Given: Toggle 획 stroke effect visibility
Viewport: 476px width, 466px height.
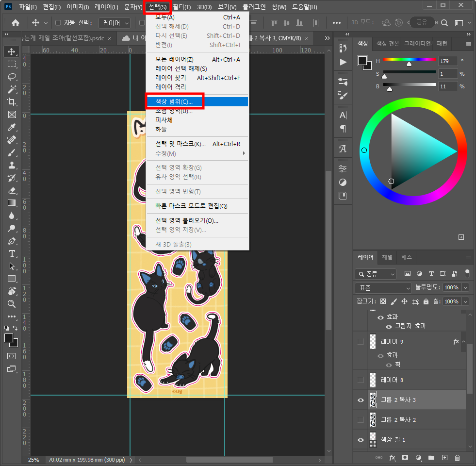Looking at the screenshot, I should pyautogui.click(x=389, y=365).
